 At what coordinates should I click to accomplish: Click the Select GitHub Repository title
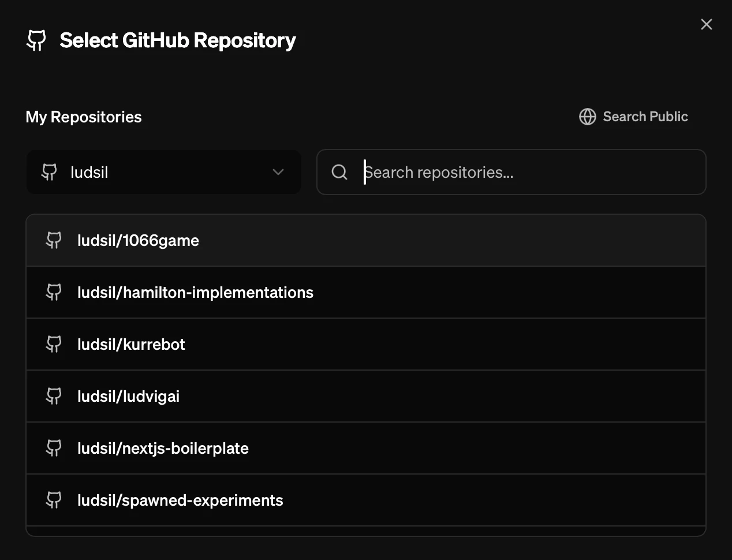[x=177, y=40]
